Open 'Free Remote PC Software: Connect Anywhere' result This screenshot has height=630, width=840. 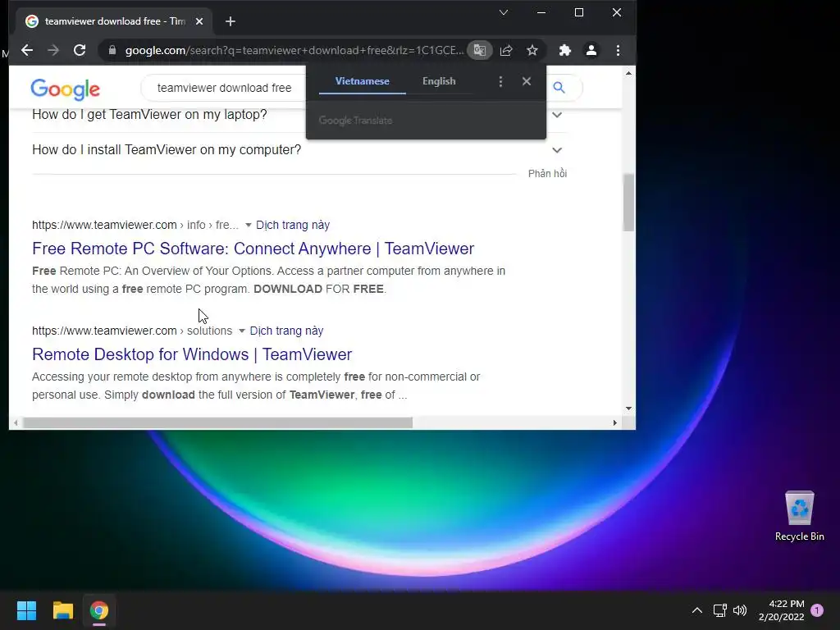pyautogui.click(x=253, y=249)
